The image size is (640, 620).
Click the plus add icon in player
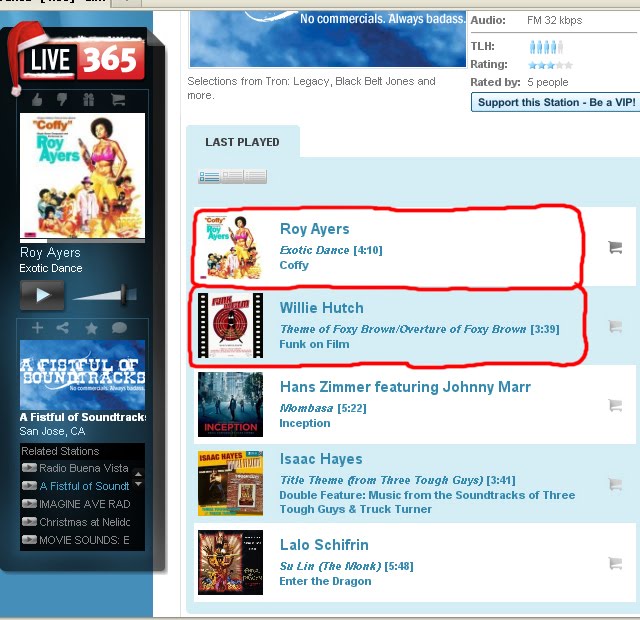click(x=37, y=328)
